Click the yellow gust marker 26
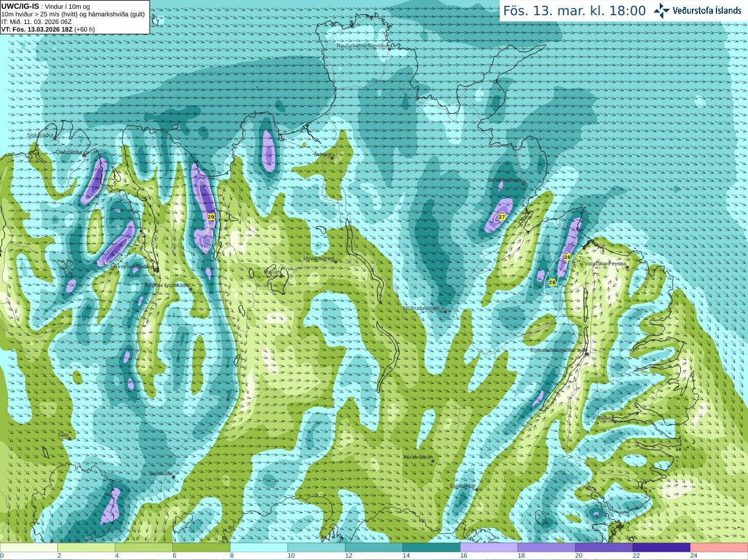 (x=567, y=257)
